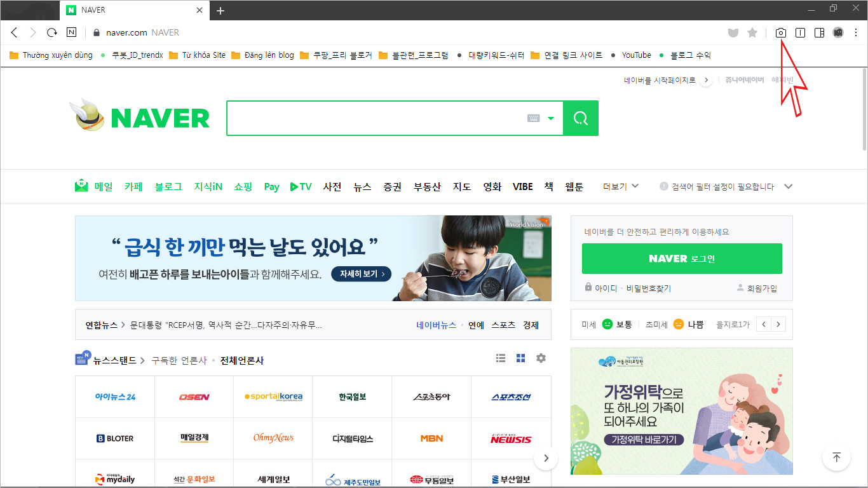Image resolution: width=868 pixels, height=488 pixels.
Task: Show previous weather location arrow
Action: [764, 324]
